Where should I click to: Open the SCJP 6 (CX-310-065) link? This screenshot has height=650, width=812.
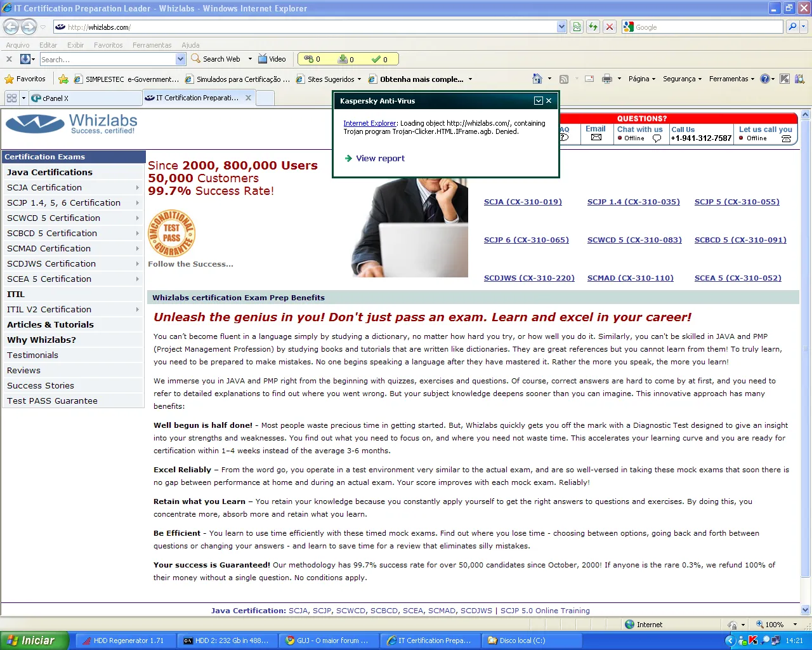[527, 240]
